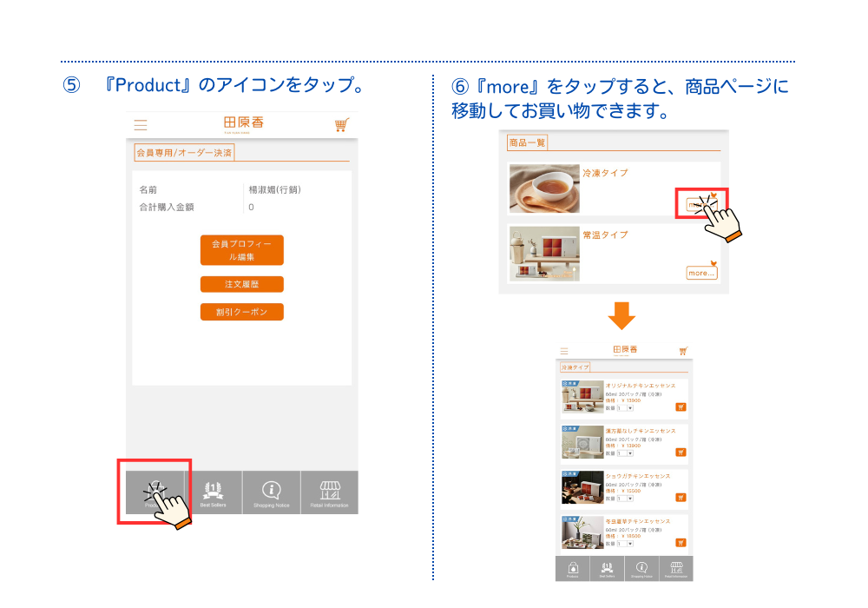Image resolution: width=868 pixels, height=608 pixels.
Task: Add 漢方薬なしチキンエッセンス to cart
Action: tap(681, 452)
